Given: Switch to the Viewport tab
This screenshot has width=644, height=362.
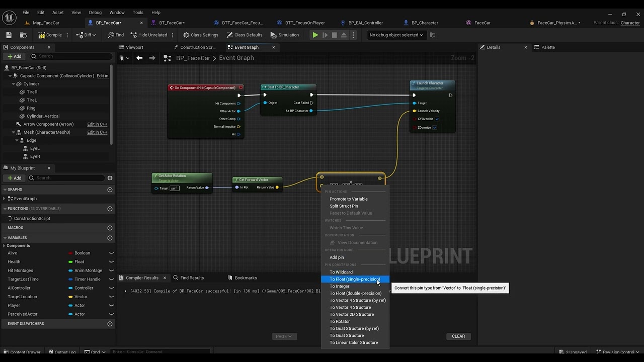Looking at the screenshot, I should 134,47.
